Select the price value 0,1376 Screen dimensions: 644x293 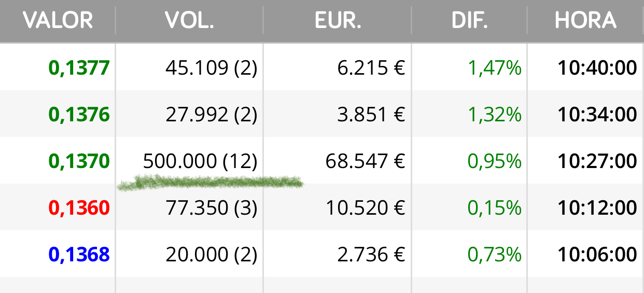point(79,115)
